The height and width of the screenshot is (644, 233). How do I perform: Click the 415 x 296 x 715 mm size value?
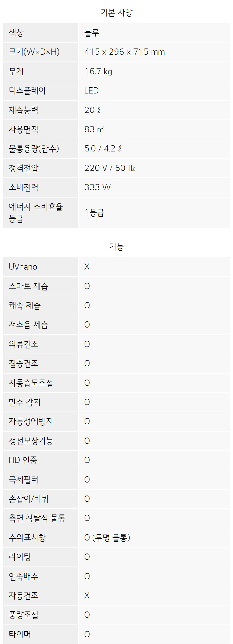click(125, 52)
